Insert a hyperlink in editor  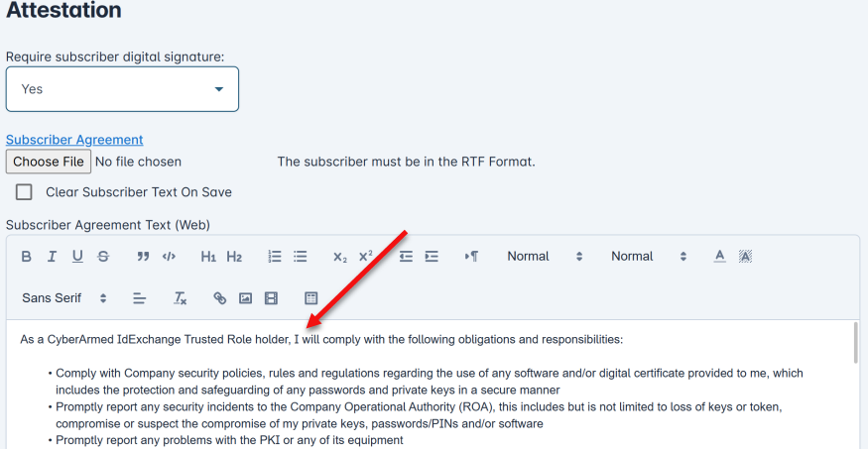click(x=220, y=298)
